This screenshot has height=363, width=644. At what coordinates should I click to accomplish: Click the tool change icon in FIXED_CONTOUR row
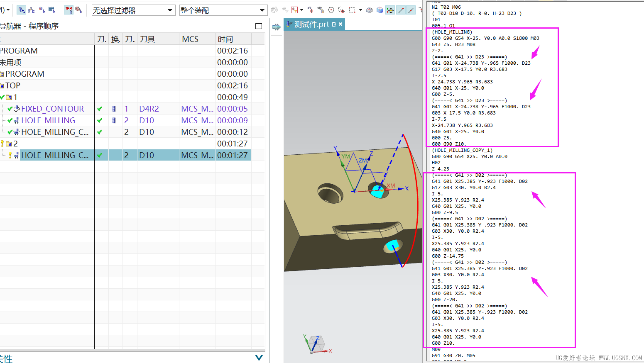point(114,109)
